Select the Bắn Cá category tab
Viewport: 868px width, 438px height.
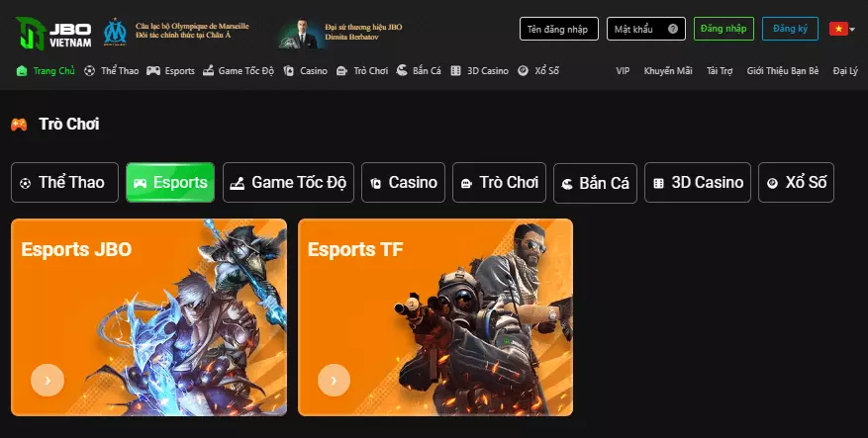pos(595,183)
